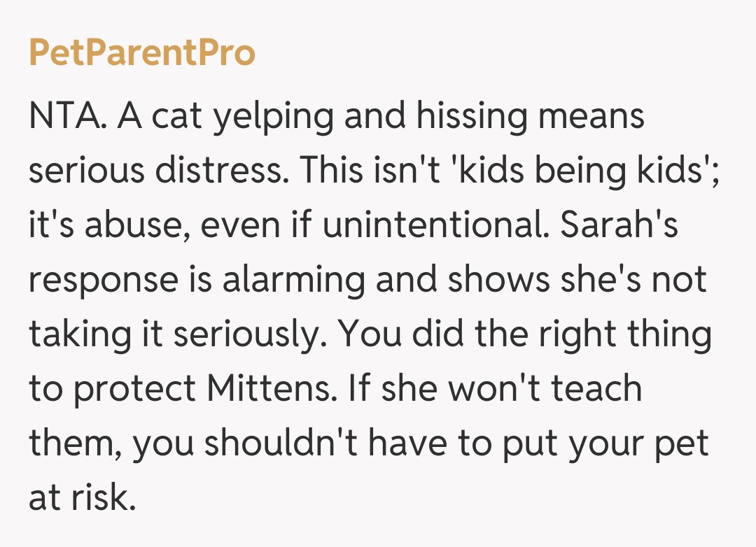Open the PetParentPro user profile

point(142,53)
